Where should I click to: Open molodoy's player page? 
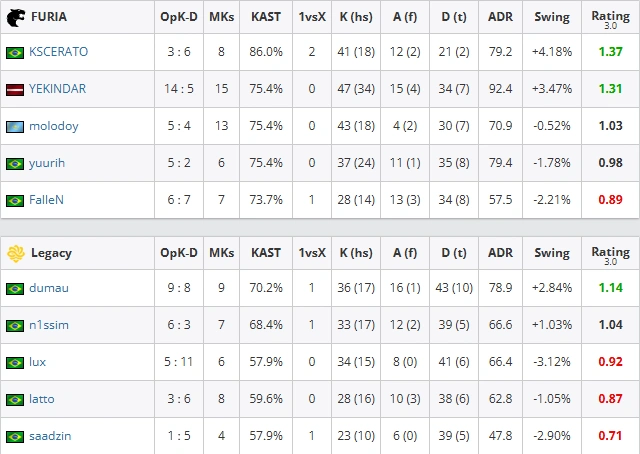53,126
